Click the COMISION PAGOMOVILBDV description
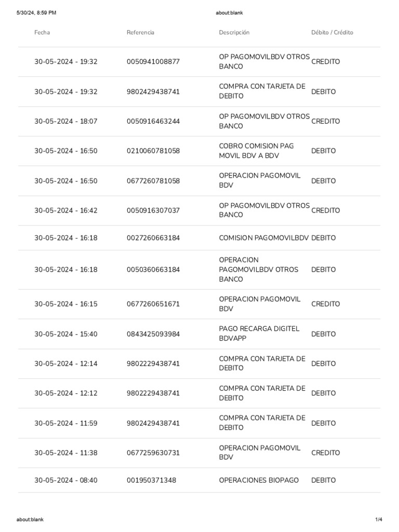The height and width of the screenshot is (532, 399). tap(264, 238)
